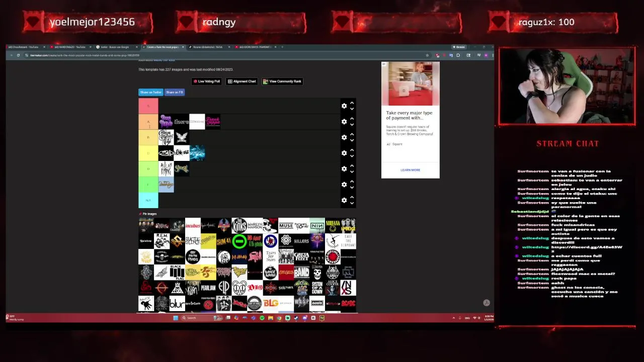Pick the Nirvana smiley logo
Screen dimensions: 644x362
[333, 226]
